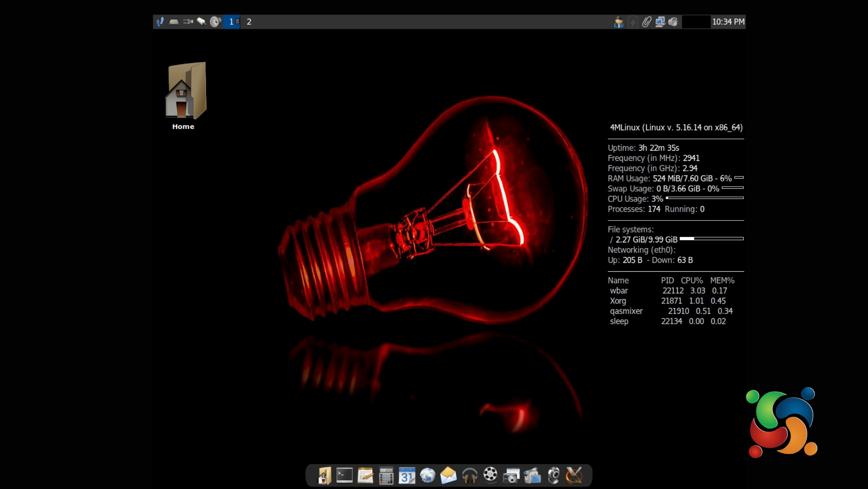Click the lightning bolt power tray icon
868x489 pixels.
pyautogui.click(x=633, y=22)
